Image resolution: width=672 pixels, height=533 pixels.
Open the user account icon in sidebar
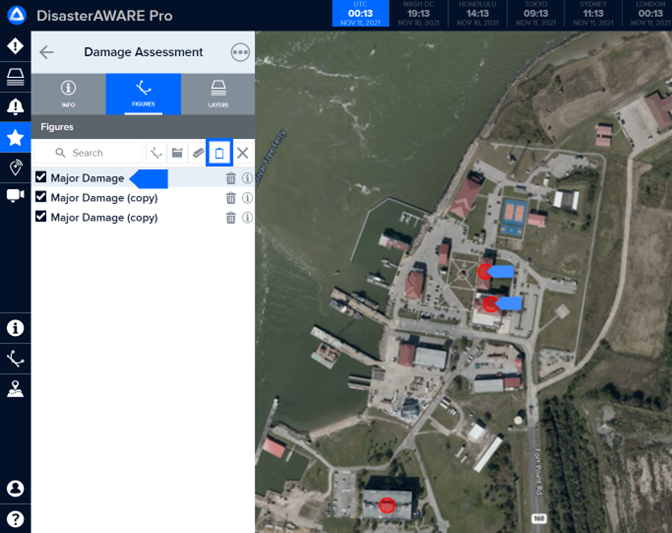[15, 488]
